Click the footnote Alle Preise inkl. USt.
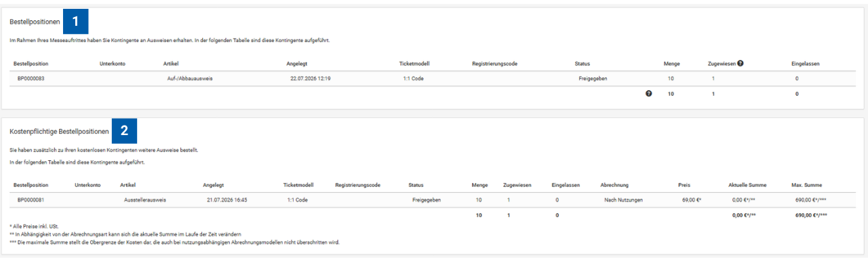 pos(35,225)
